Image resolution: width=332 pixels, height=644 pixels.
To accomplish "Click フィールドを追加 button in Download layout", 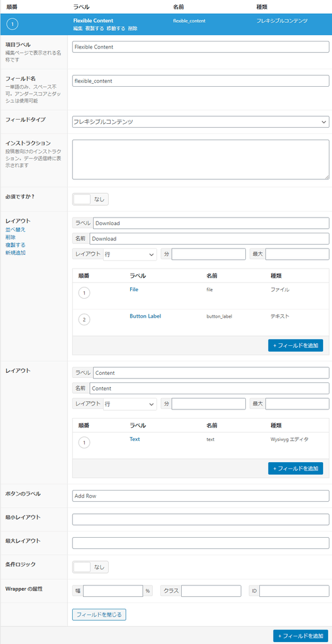I will (x=296, y=345).
